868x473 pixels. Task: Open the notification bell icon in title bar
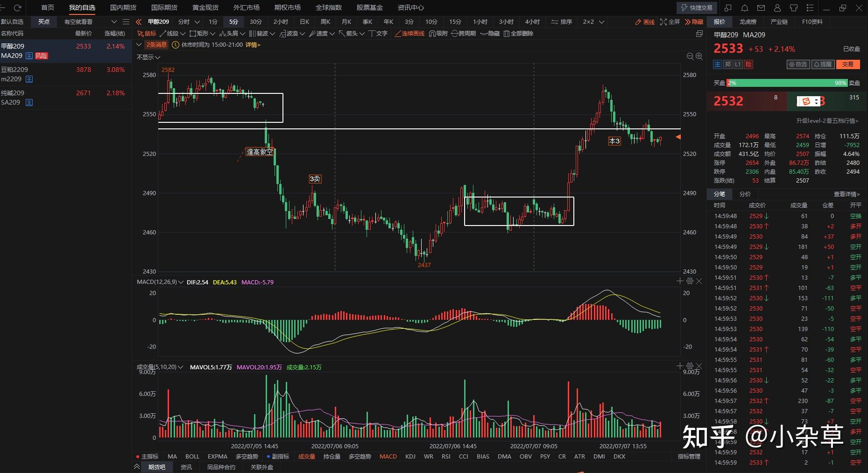coord(745,8)
